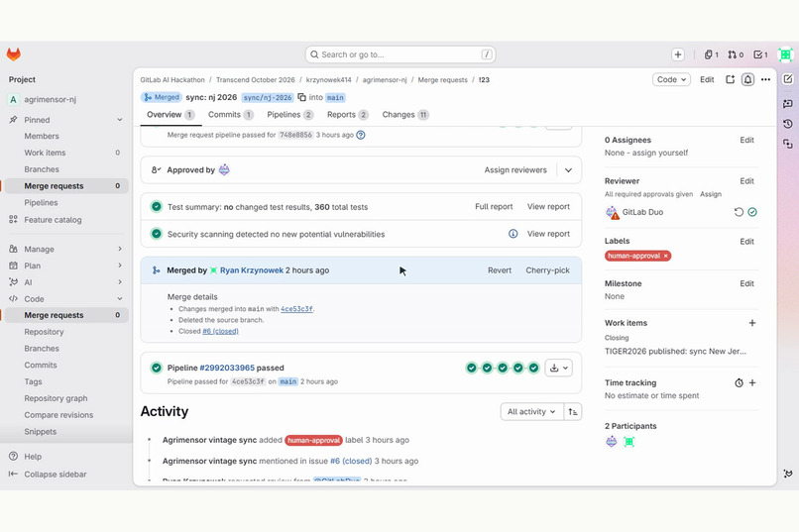Image resolution: width=799 pixels, height=532 pixels.
Task: Switch to the Pipelines tab
Action: [x=289, y=115]
